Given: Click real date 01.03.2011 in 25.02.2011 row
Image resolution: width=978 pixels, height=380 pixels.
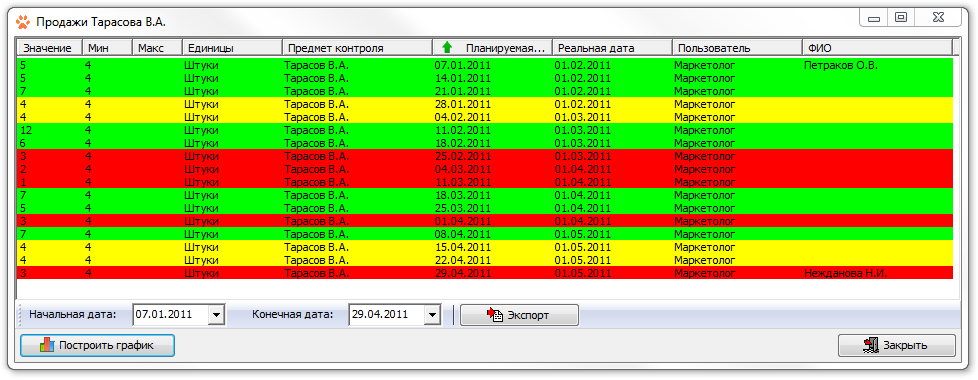Looking at the screenshot, I should point(583,156).
